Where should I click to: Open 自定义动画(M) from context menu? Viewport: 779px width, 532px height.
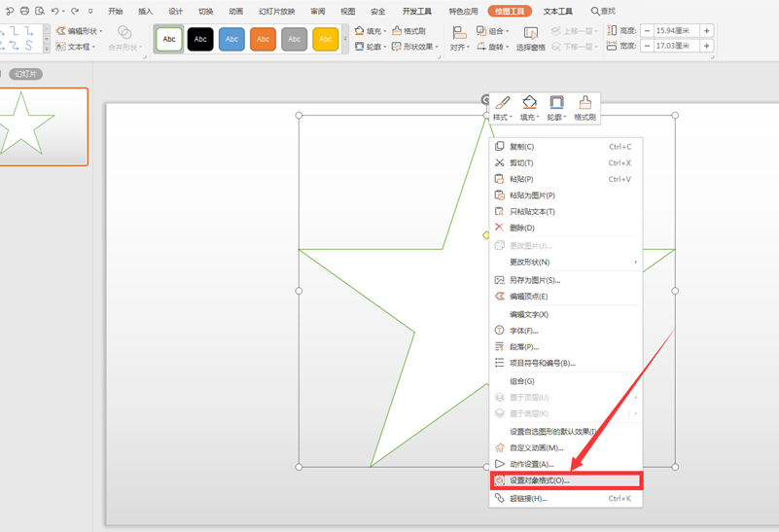[566, 447]
